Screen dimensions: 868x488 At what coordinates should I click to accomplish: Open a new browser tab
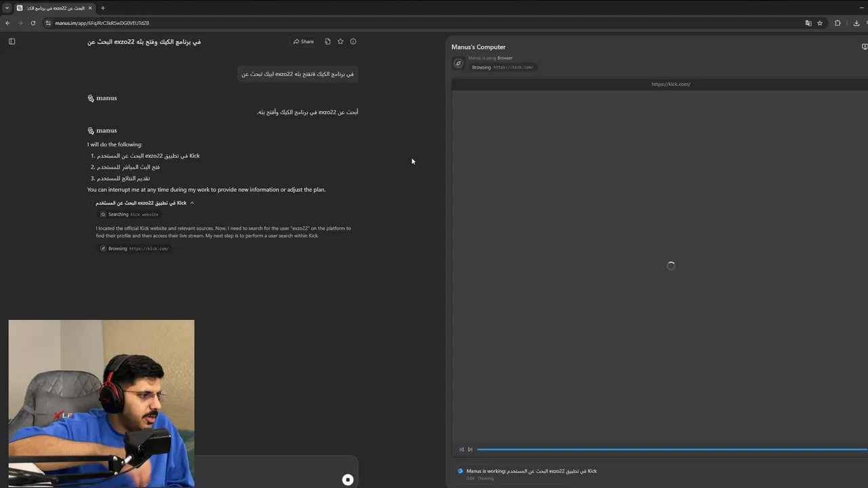tap(103, 8)
